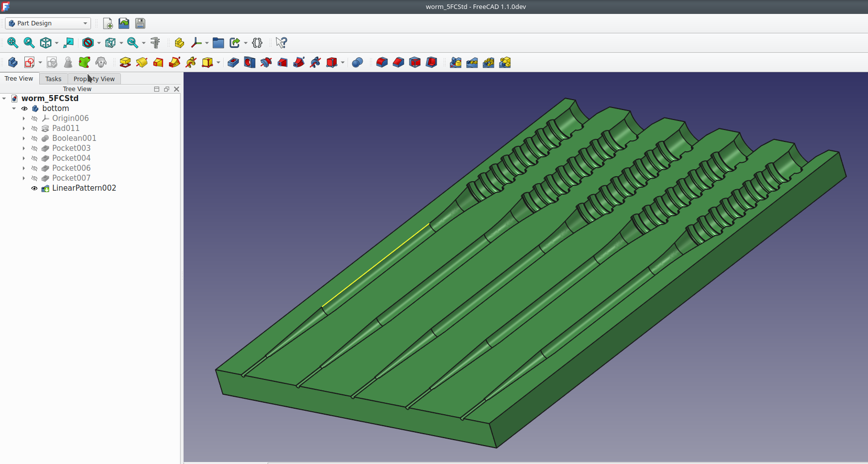Screen dimensions: 868x464
Task: Select the Linear Pattern tool
Action: click(x=472, y=62)
